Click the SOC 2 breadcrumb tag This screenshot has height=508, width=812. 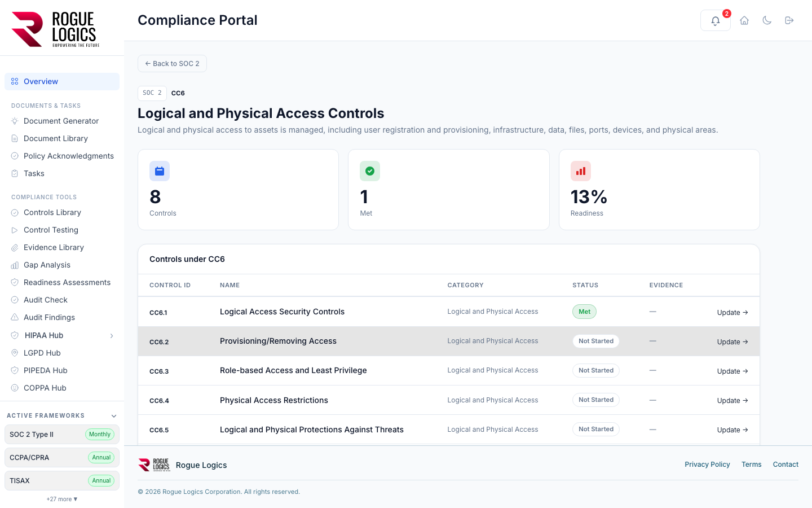point(152,93)
